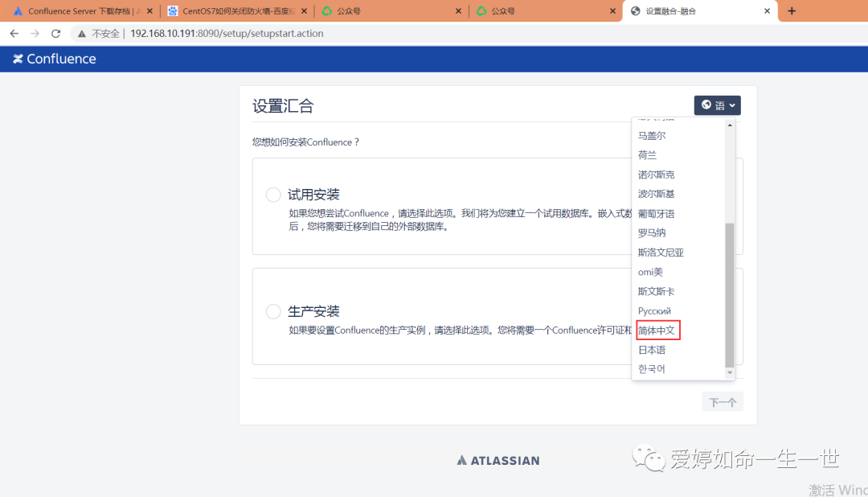Click the ATLASSIAN footer logo link

coord(498,461)
